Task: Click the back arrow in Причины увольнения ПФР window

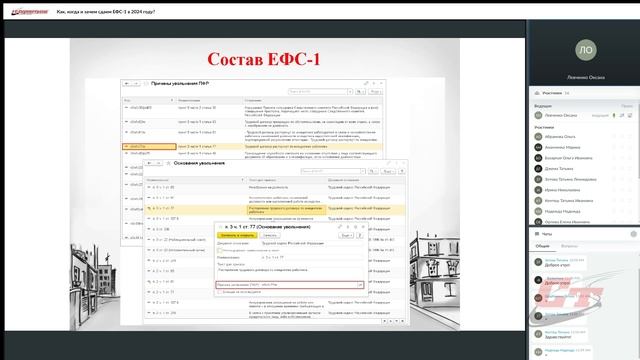Action: pyautogui.click(x=127, y=83)
